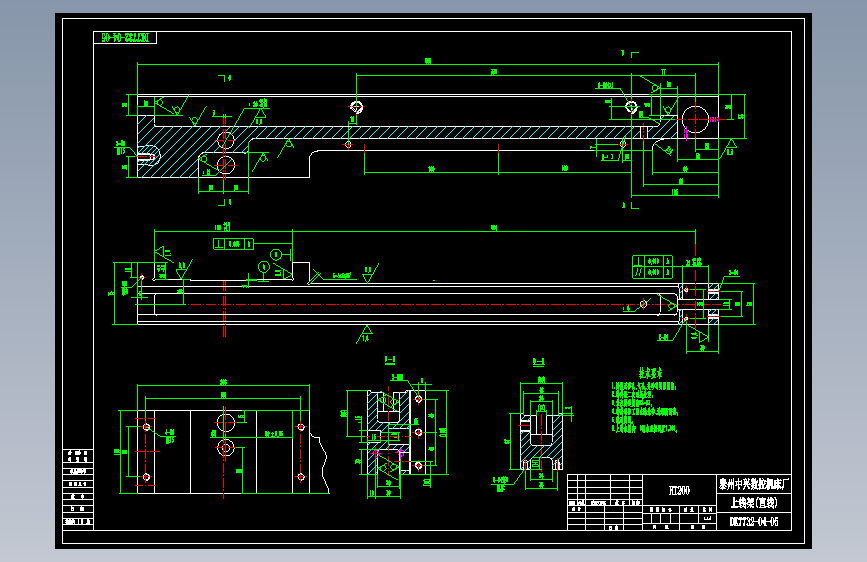The height and width of the screenshot is (562, 867).
Task: Click the 技术要求 heading above the green notes
Action: 651,373
